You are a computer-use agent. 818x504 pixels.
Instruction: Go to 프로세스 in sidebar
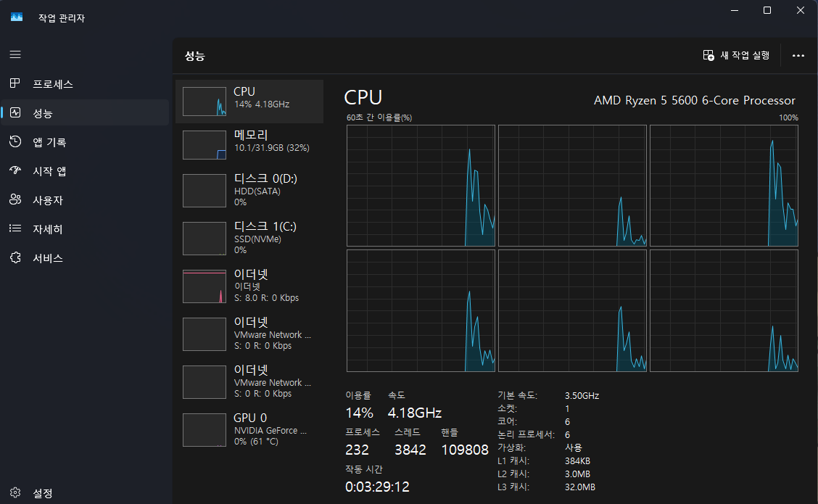coord(85,83)
